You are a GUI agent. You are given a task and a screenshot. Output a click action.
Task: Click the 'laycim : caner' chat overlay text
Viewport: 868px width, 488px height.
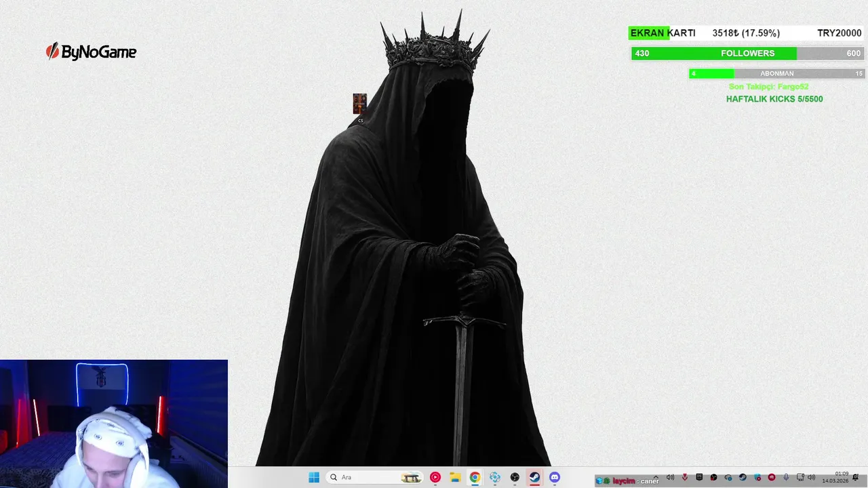635,481
